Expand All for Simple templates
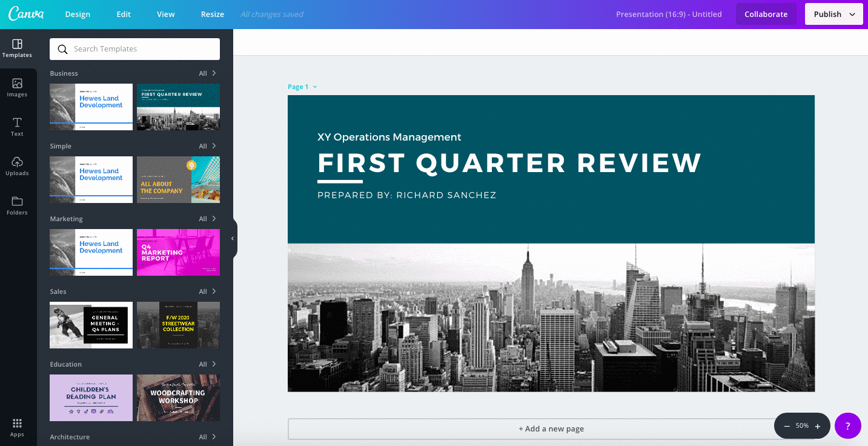Screen dimensions: 868x446 pos(208,146)
